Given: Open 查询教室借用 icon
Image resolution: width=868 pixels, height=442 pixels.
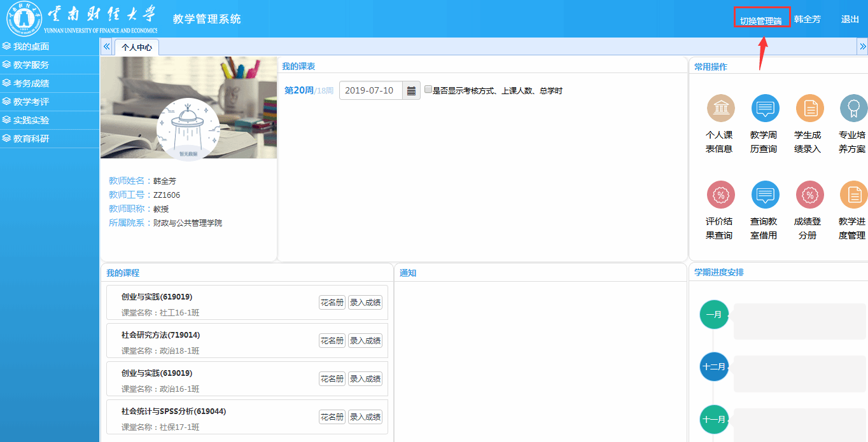Looking at the screenshot, I should (x=765, y=195).
